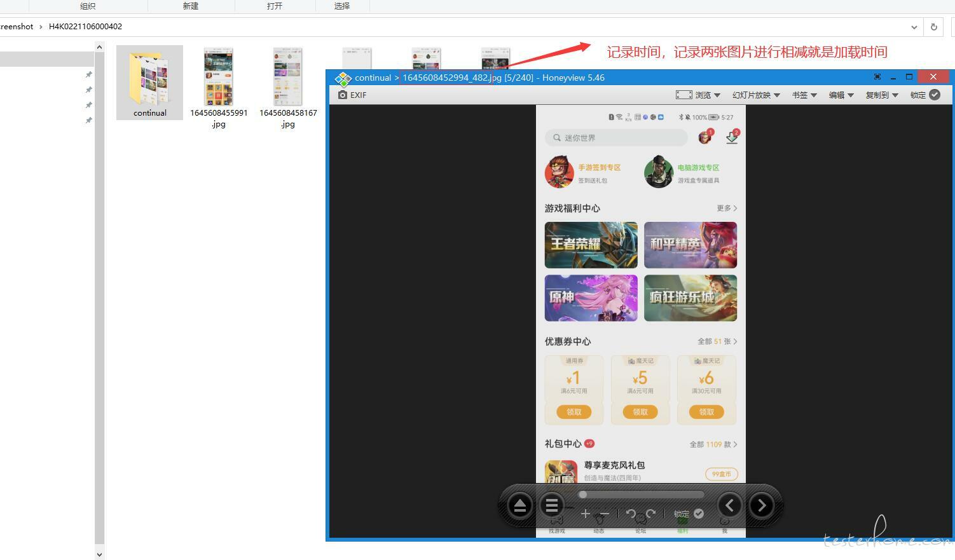Screen dimensions: 955x560
Task: Open the 浏览 dropdown menu
Action: pyautogui.click(x=708, y=95)
